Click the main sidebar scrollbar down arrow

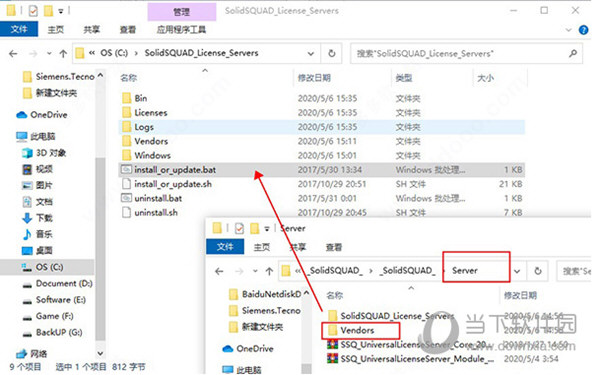(100, 353)
